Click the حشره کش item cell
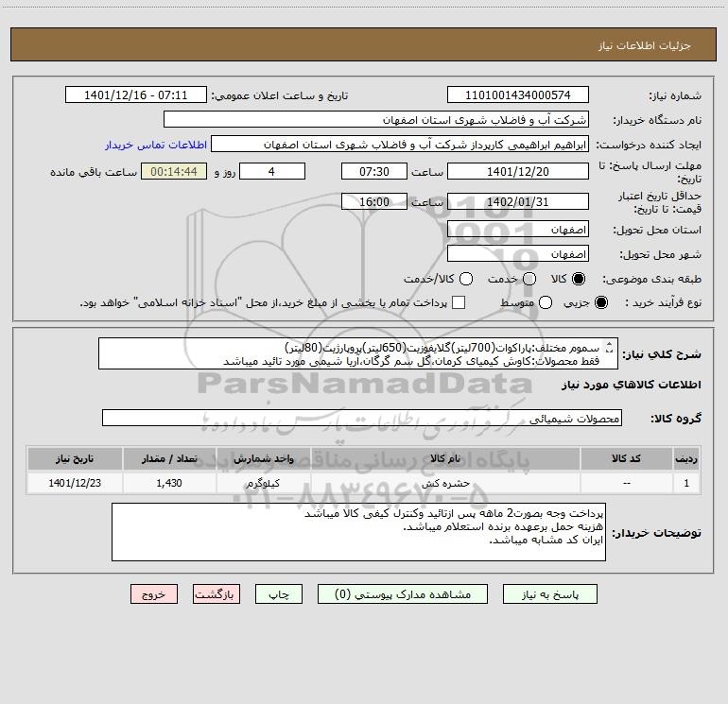The image size is (728, 704). 444,483
